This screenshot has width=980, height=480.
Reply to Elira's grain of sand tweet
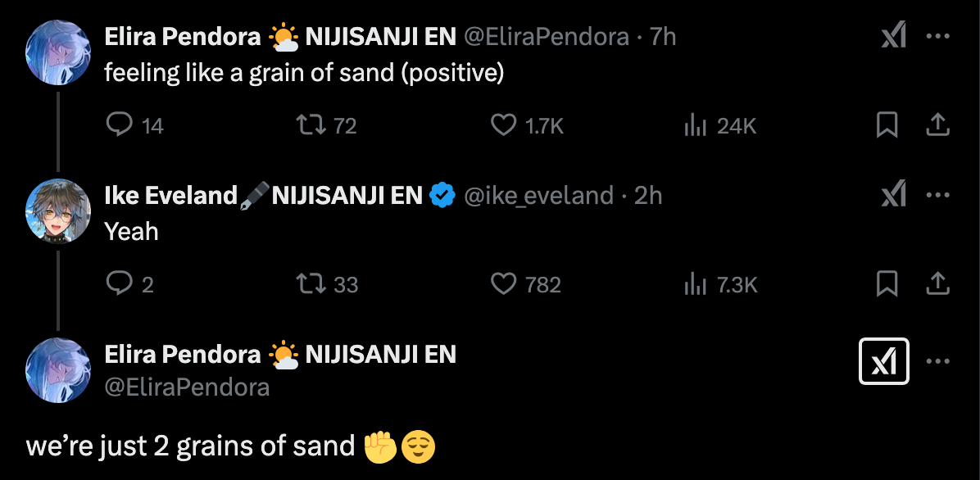[x=120, y=125]
